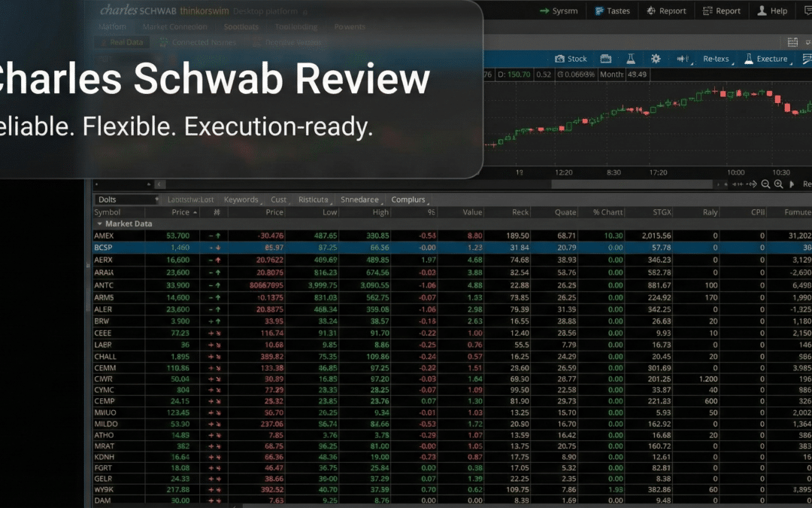Click left scroll arrow below chart panel
The height and width of the screenshot is (508, 812).
click(x=160, y=184)
